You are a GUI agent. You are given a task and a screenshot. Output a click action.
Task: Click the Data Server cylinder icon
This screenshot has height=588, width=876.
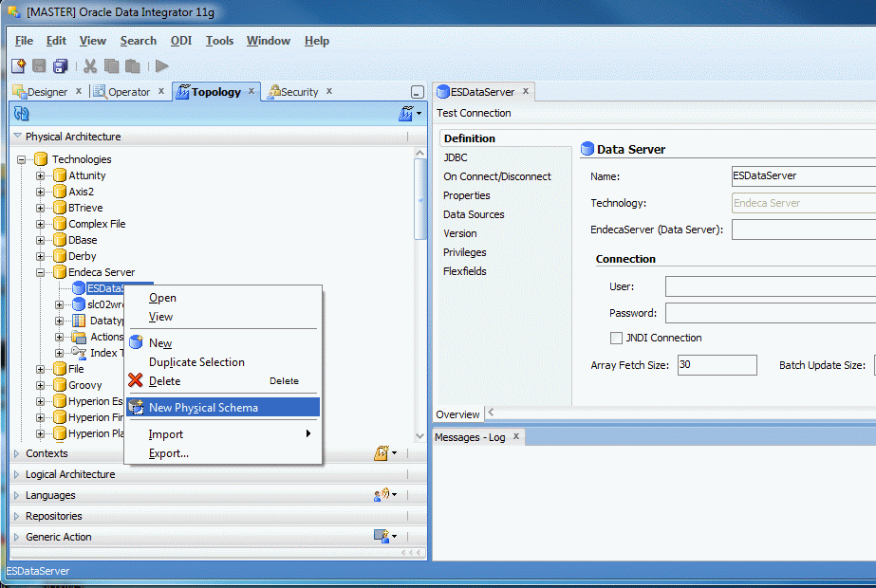pyautogui.click(x=588, y=149)
